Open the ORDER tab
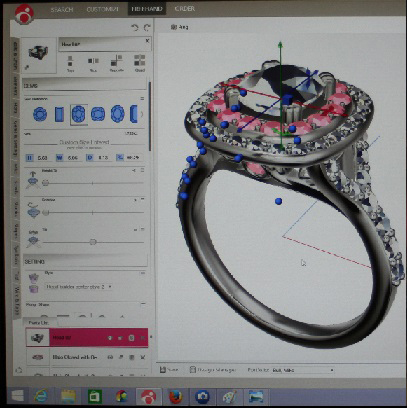This screenshot has width=407, height=408. pyautogui.click(x=184, y=9)
